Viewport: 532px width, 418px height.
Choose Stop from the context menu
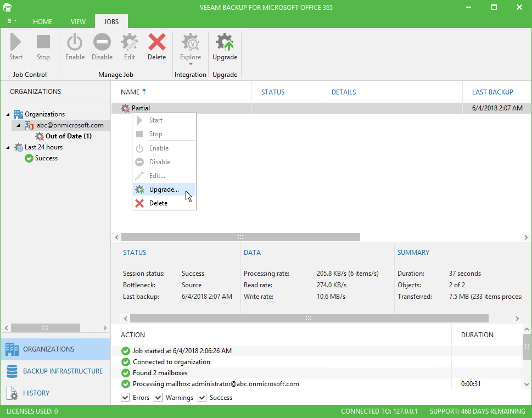coord(164,134)
